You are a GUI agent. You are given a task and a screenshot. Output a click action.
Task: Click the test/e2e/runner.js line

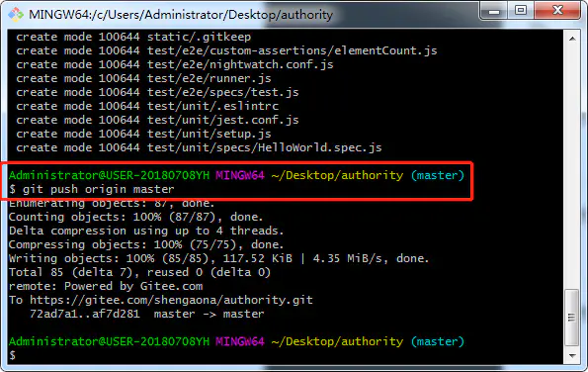point(143,78)
